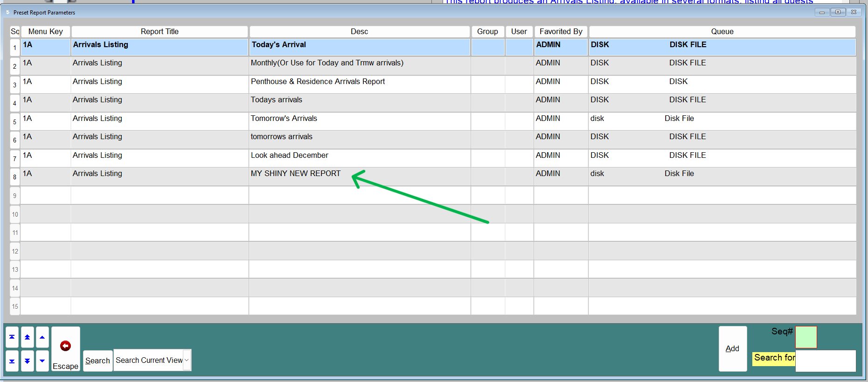
Task: Click the page down double-arrow icon
Action: click(28, 361)
